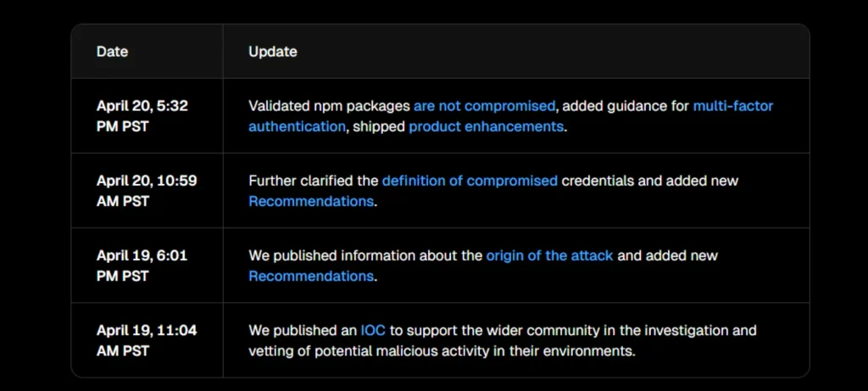Open Recommendations link in April 19, 6:01 PM row
This screenshot has height=391, width=868.
(310, 276)
